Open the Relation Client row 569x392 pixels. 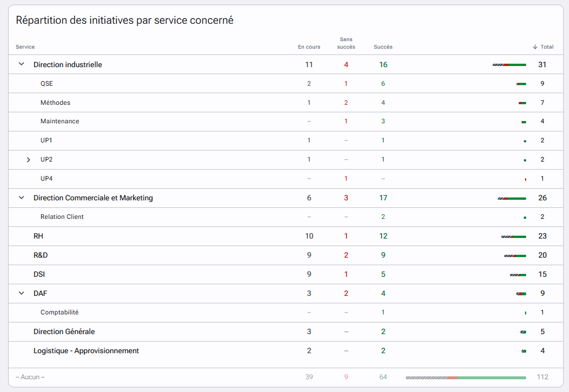[286, 217]
